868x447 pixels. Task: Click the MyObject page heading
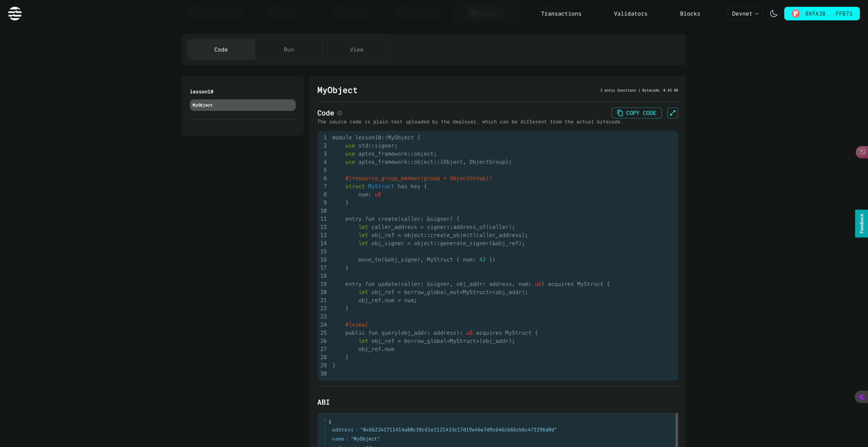337,90
